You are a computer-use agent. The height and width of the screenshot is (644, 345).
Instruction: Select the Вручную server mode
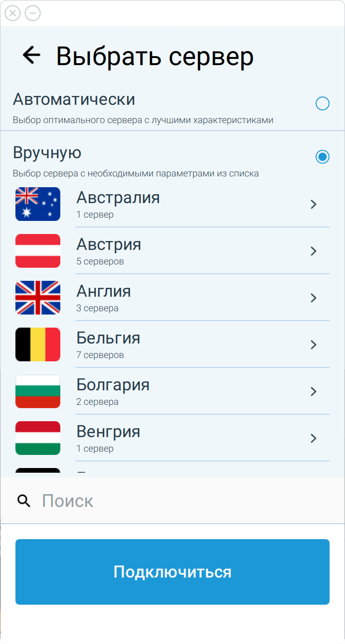tap(323, 157)
